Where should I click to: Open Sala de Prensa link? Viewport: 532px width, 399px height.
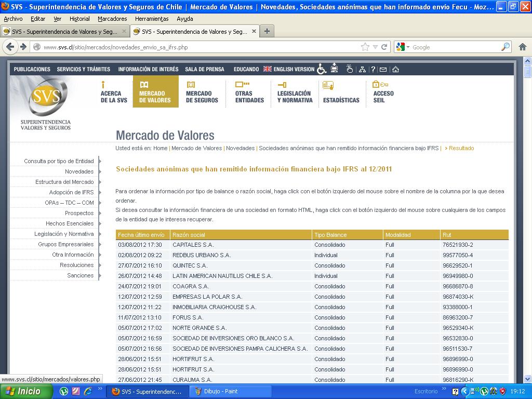coord(205,69)
